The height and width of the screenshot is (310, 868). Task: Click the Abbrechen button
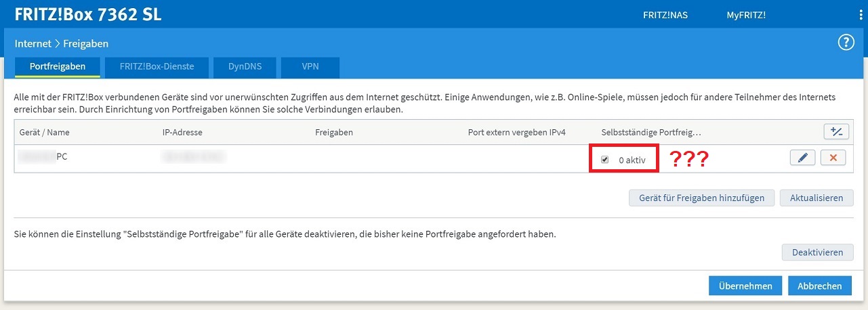click(x=820, y=286)
